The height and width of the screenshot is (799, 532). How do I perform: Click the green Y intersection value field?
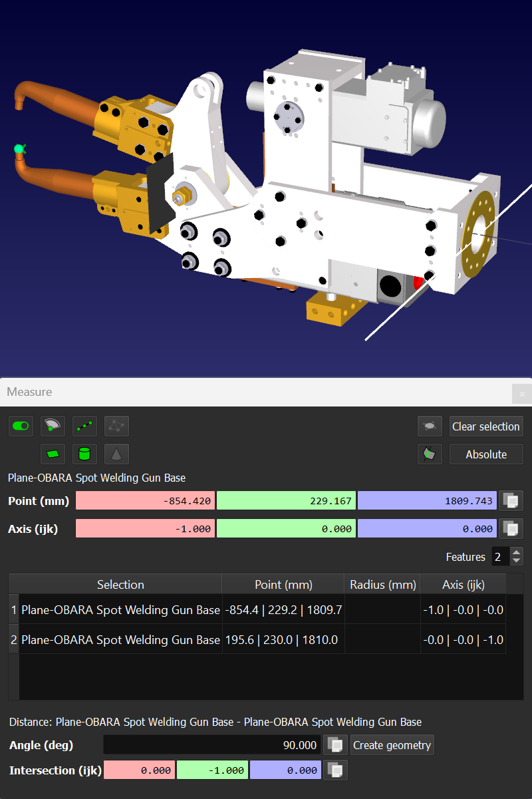click(212, 770)
